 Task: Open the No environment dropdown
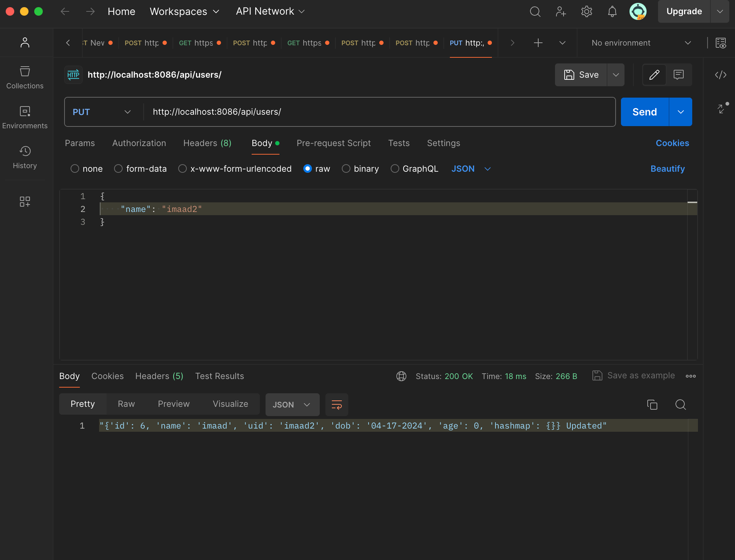pyautogui.click(x=641, y=43)
